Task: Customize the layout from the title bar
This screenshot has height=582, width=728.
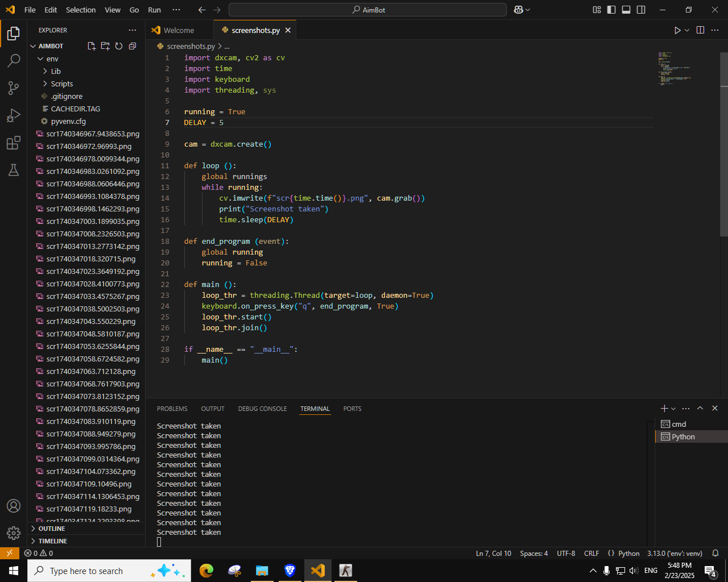Action: pyautogui.click(x=597, y=10)
